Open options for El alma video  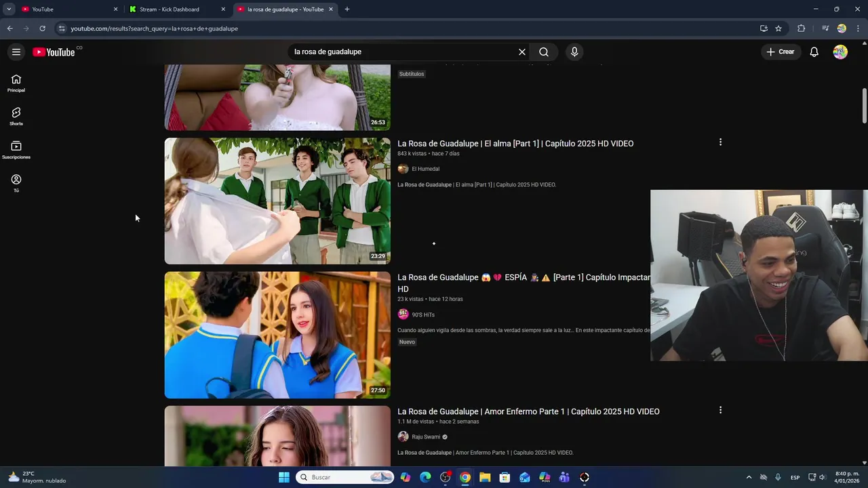point(720,142)
